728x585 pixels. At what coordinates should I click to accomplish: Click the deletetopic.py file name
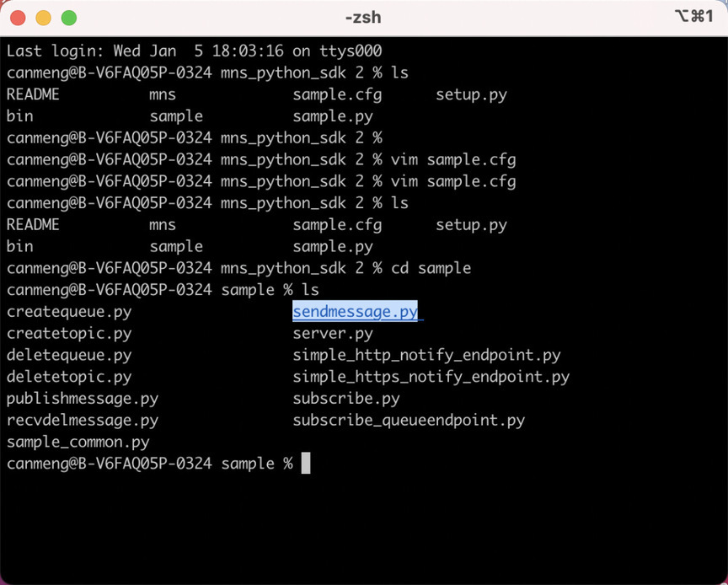click(69, 377)
